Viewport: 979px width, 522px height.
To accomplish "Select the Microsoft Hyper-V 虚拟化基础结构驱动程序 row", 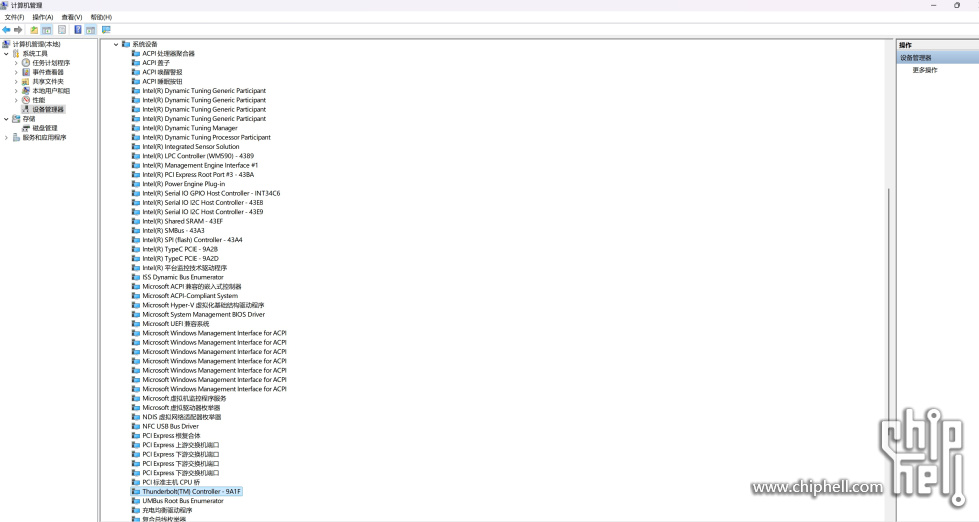I will [203, 305].
